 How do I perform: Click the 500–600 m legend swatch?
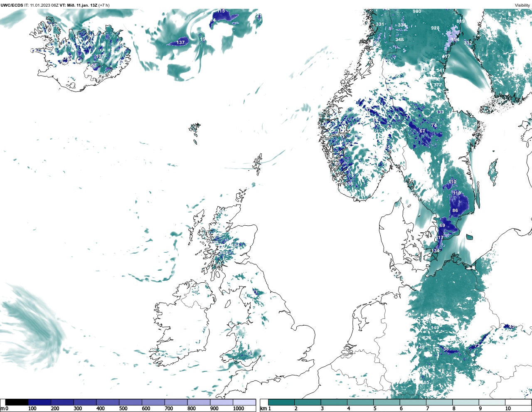[131, 402]
